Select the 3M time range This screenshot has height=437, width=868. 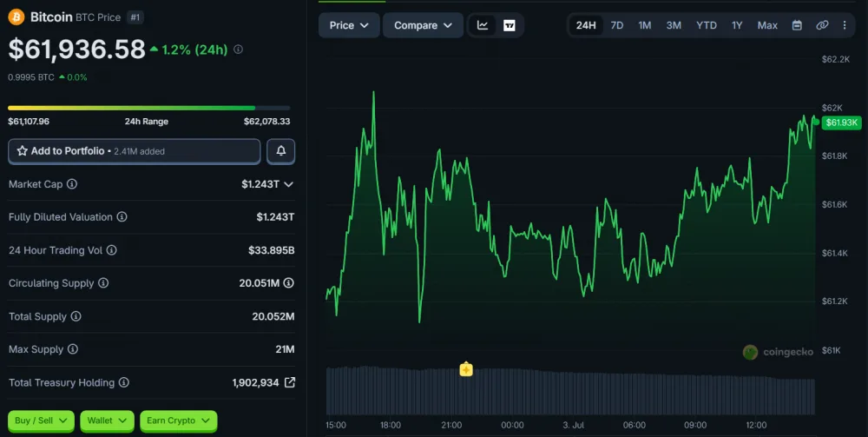tap(674, 25)
